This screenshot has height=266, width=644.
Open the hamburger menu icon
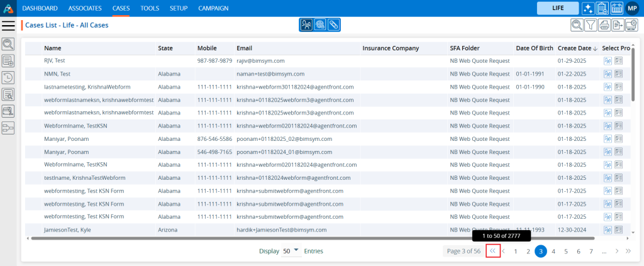(9, 25)
